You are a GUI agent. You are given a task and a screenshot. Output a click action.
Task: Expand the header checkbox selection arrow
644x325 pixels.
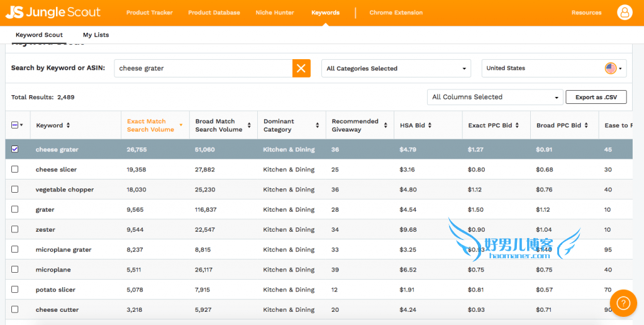coord(21,125)
